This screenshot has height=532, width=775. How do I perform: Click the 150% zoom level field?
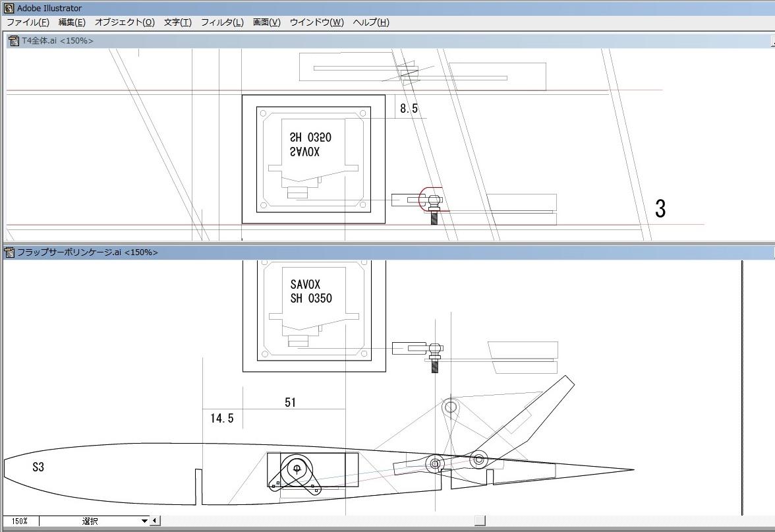pyautogui.click(x=20, y=521)
